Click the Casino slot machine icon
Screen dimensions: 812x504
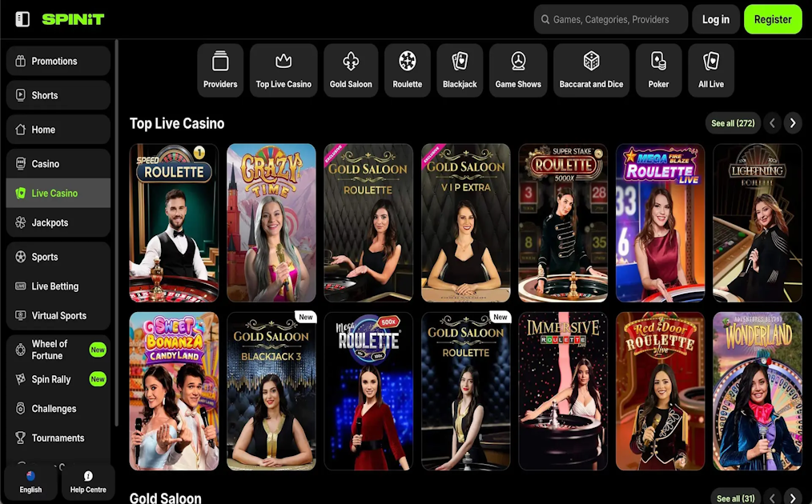coord(20,163)
